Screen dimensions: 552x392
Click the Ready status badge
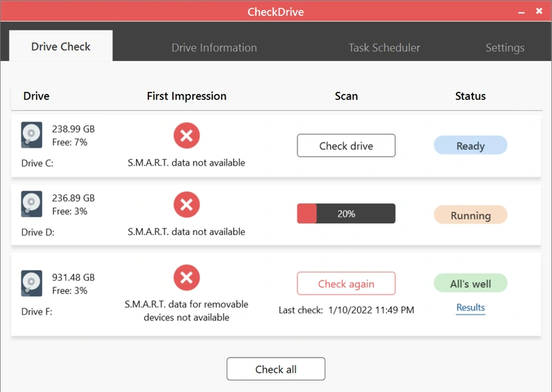pyautogui.click(x=470, y=146)
